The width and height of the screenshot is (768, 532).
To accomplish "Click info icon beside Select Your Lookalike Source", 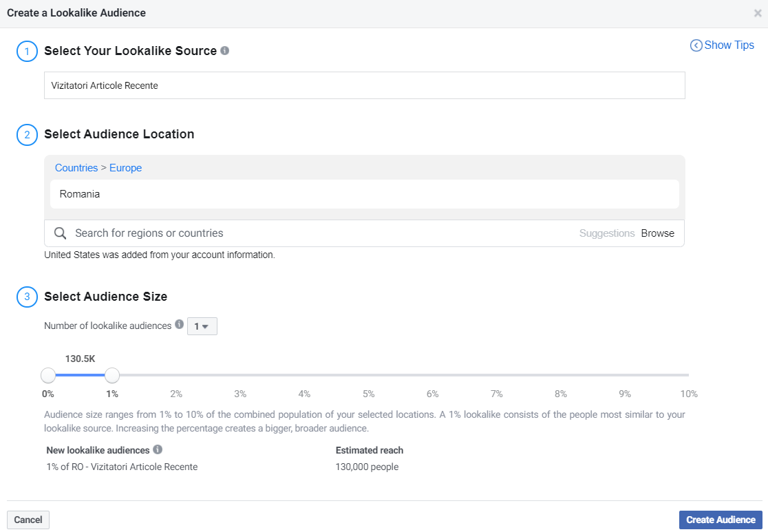I will [225, 50].
